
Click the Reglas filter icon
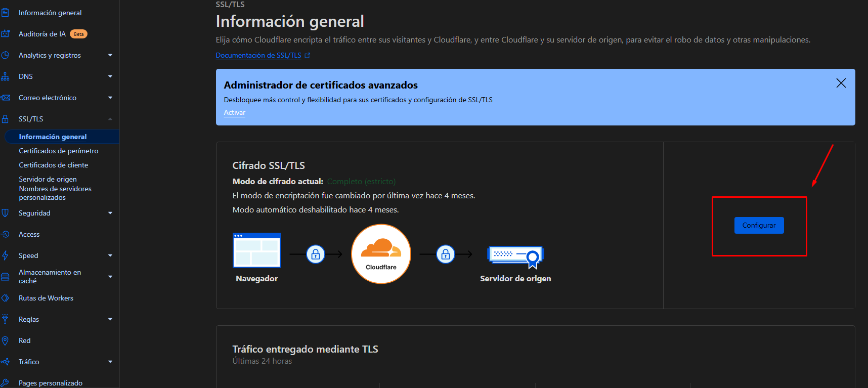click(x=5, y=319)
